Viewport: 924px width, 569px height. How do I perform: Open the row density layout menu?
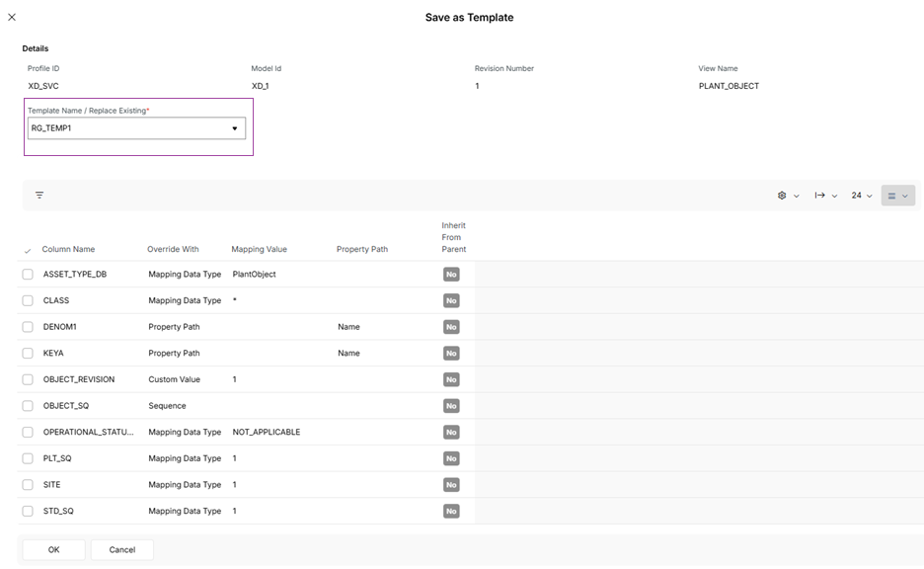897,196
